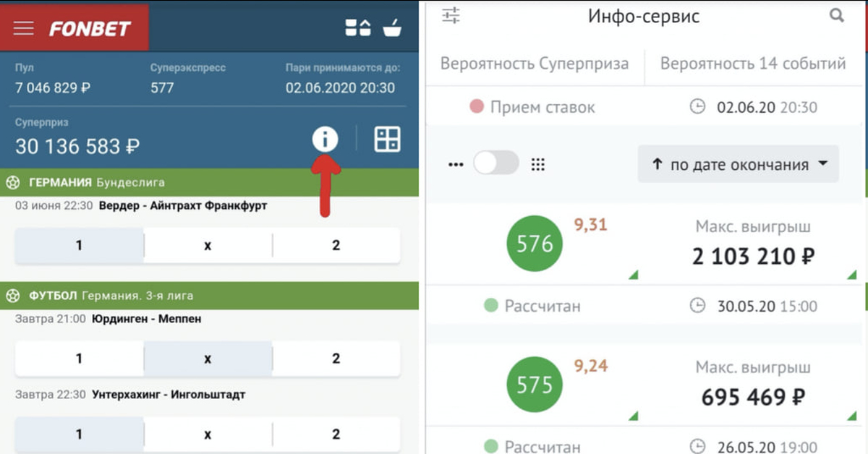Screen dimensions: 868x454
Task: Tap the football icon beside ГЕРМАНИЯ Бундеслига
Action: (13, 182)
